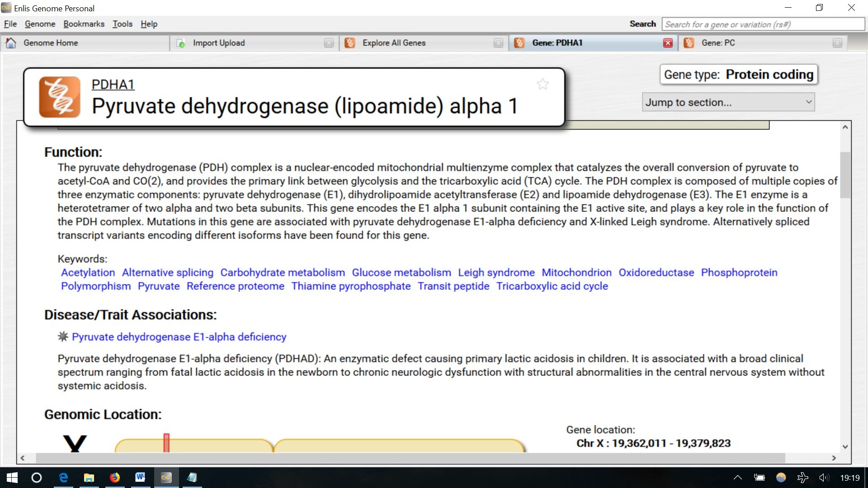This screenshot has width=868, height=488.
Task: Toggle the bookmark star for PDHA1
Action: tap(542, 84)
